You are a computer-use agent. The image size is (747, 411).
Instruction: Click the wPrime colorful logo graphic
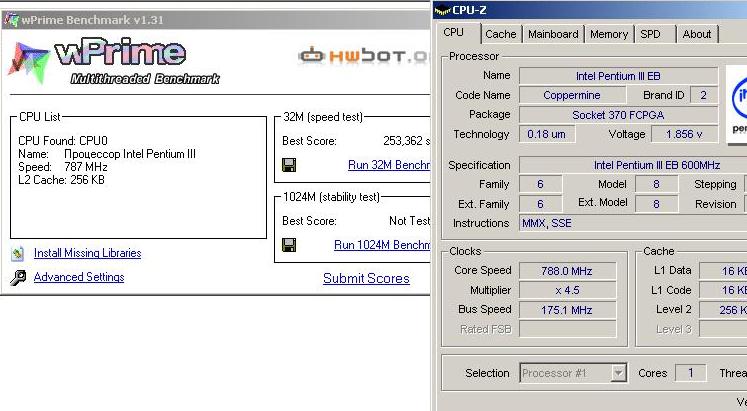point(28,63)
